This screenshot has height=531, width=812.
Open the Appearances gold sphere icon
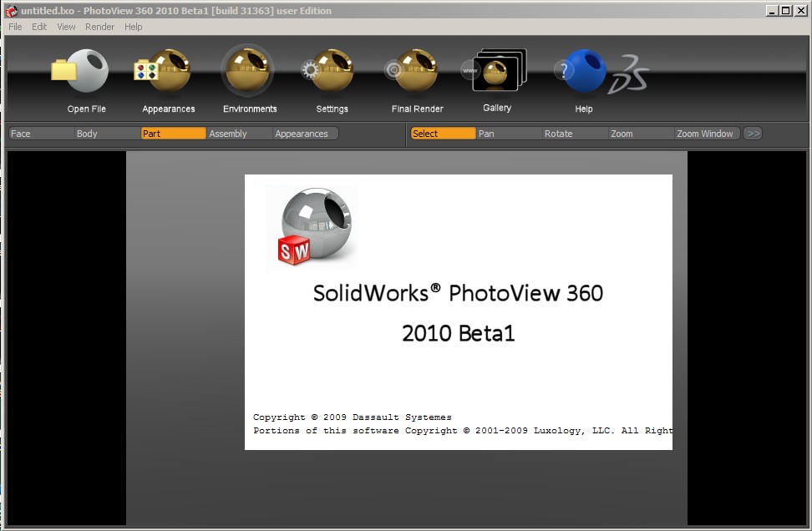coord(162,71)
